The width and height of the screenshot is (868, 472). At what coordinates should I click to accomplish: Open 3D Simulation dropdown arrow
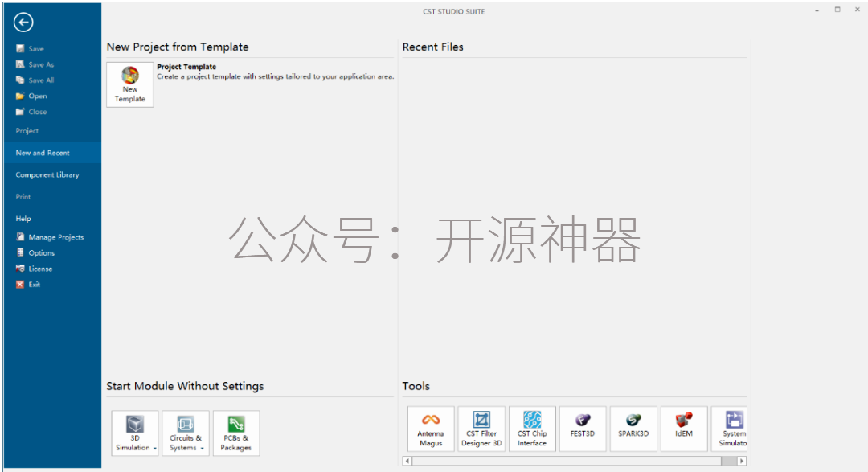click(155, 448)
